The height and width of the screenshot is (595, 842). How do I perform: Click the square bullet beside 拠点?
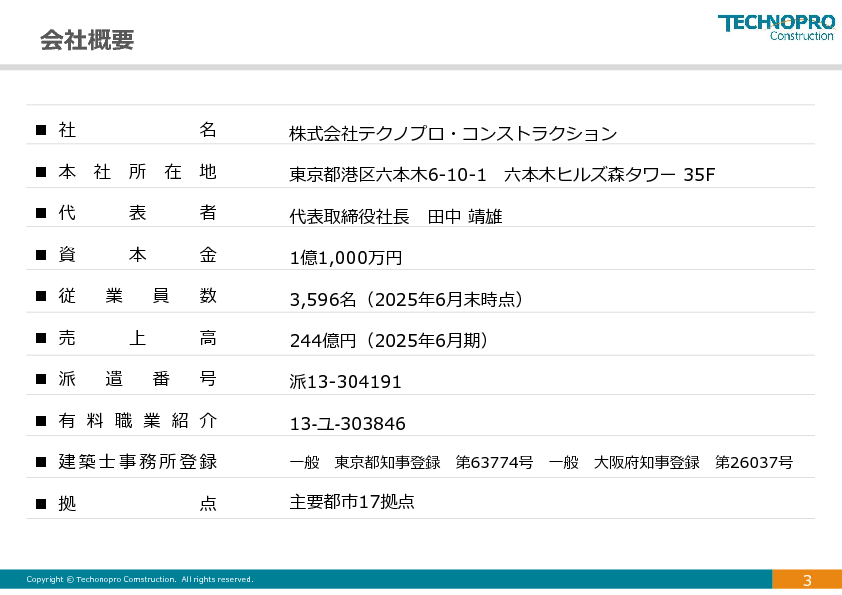(41, 504)
